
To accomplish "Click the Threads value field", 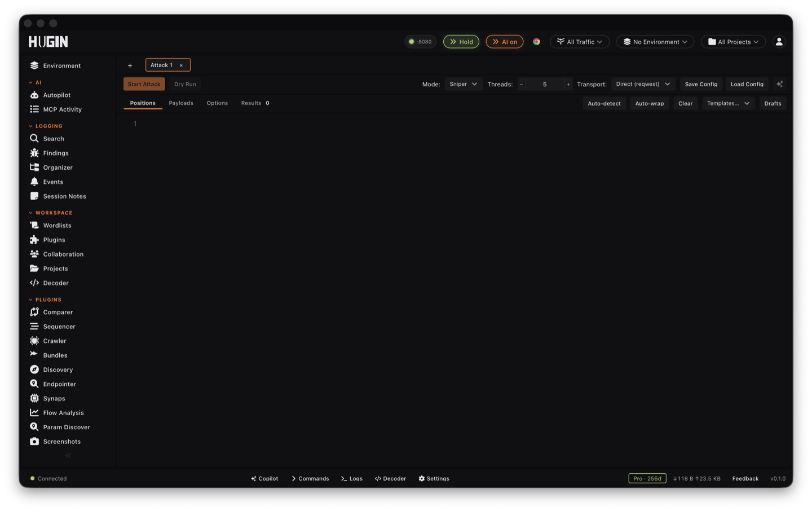I will [545, 84].
